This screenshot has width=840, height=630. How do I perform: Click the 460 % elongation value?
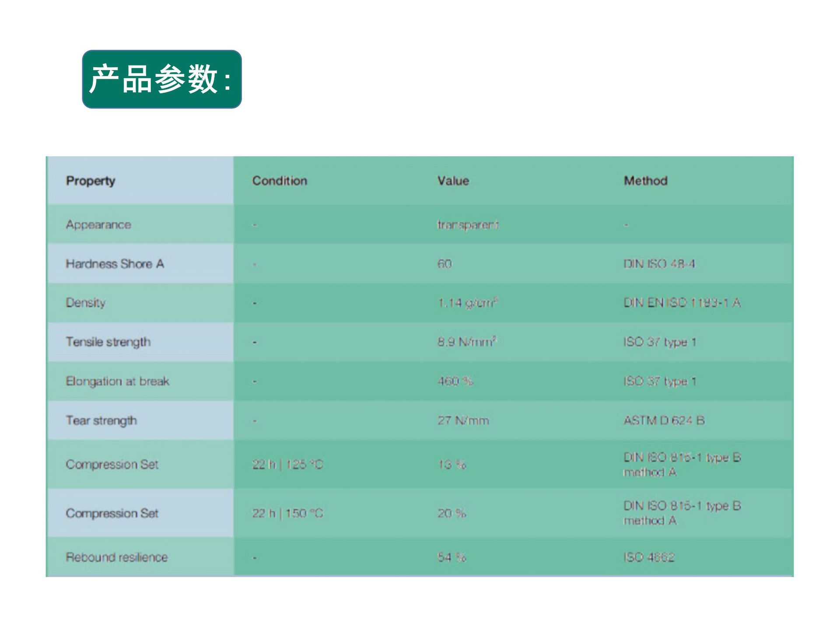tap(455, 381)
